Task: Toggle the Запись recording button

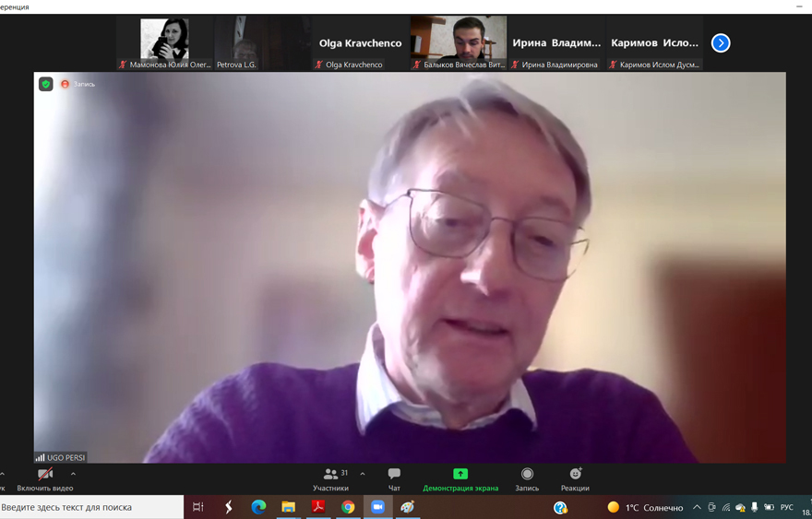Action: [x=527, y=479]
